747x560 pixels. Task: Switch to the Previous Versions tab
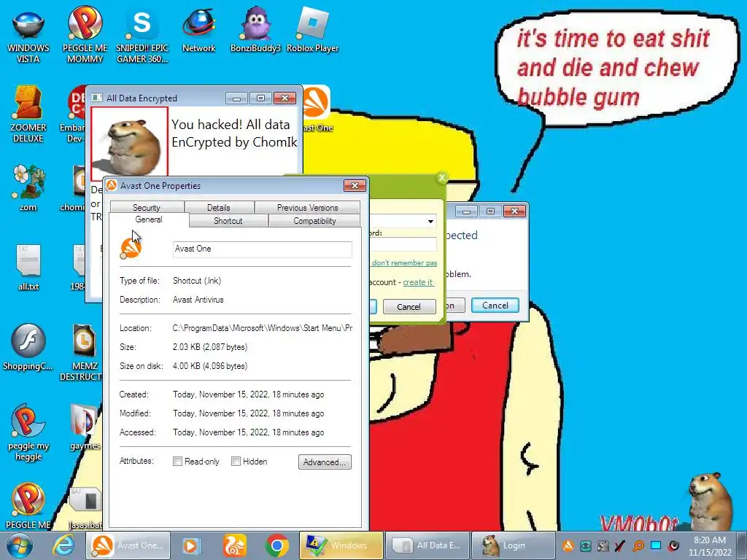tap(307, 208)
